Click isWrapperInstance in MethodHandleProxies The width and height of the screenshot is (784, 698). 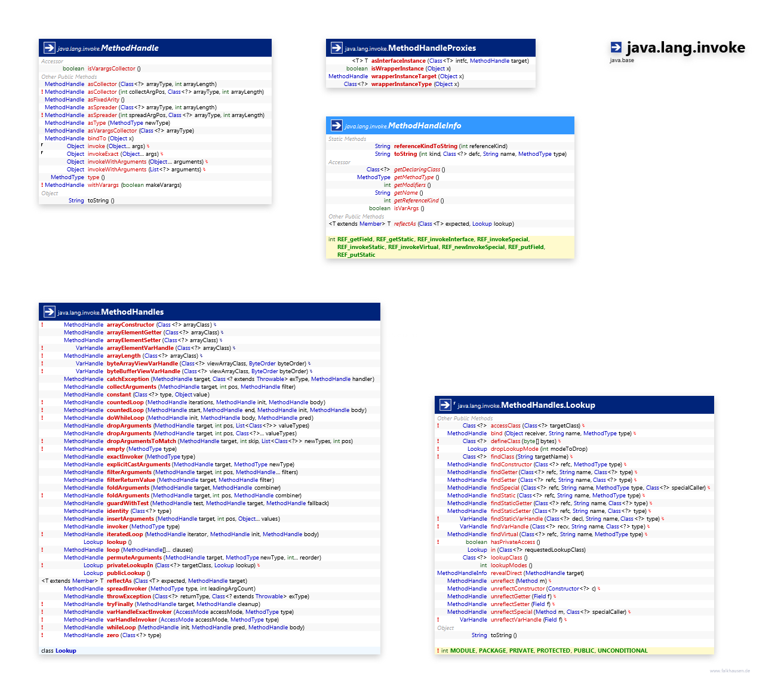coord(397,69)
